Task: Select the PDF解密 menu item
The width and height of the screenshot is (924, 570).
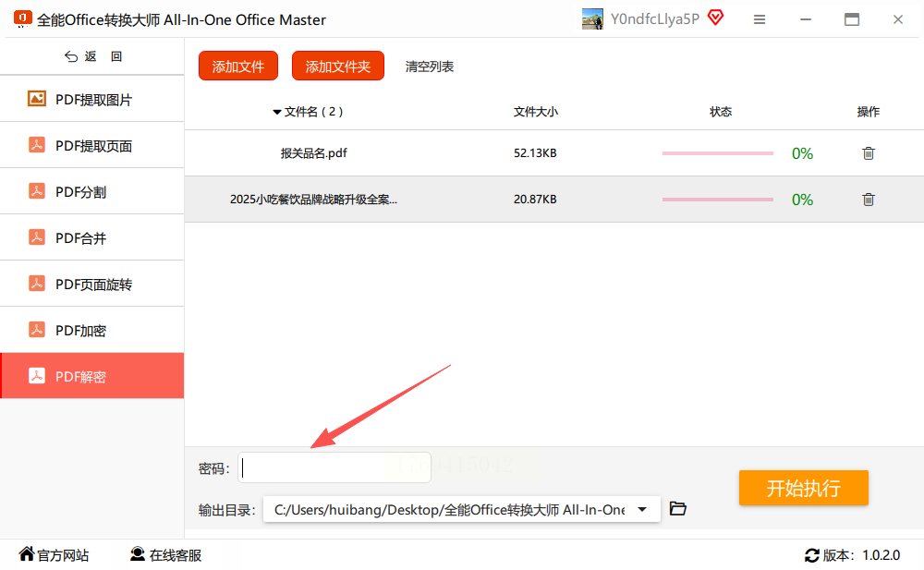Action: 91,376
